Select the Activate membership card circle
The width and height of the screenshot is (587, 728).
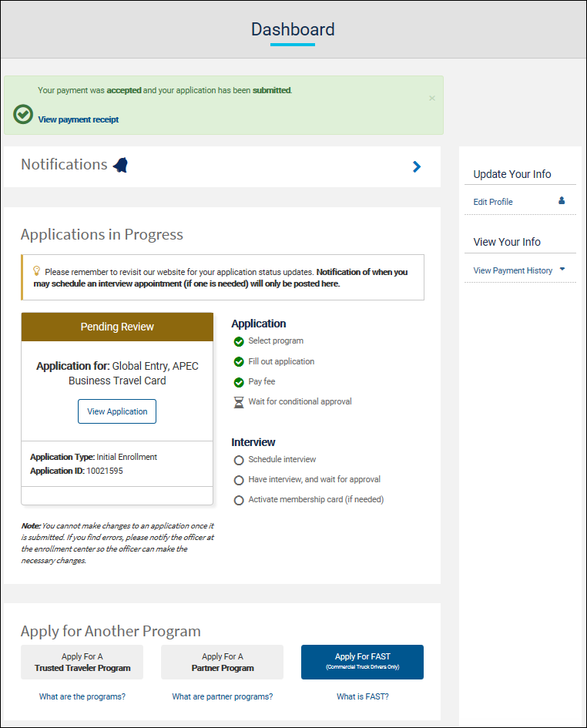click(239, 500)
